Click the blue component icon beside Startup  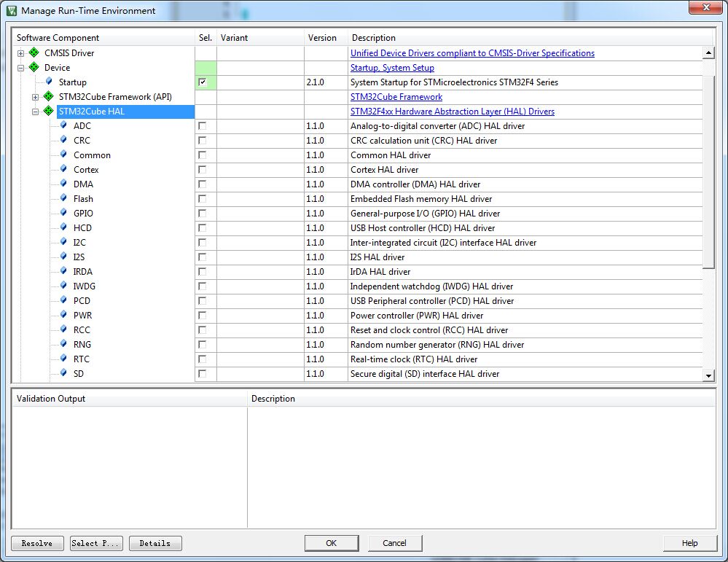[49, 82]
